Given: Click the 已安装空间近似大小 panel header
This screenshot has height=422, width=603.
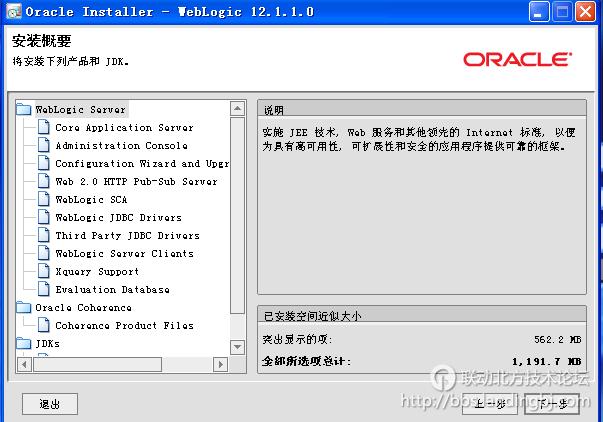Looking at the screenshot, I should click(422, 316).
